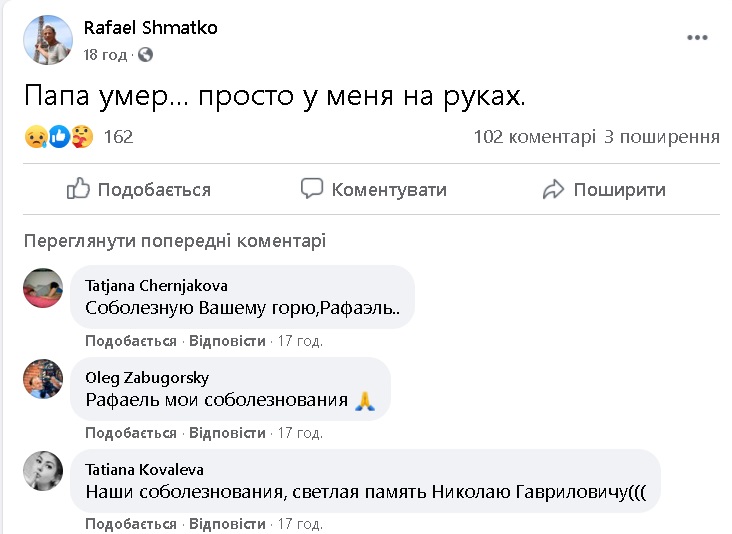Show who reacted via the 162 count

[x=118, y=137]
